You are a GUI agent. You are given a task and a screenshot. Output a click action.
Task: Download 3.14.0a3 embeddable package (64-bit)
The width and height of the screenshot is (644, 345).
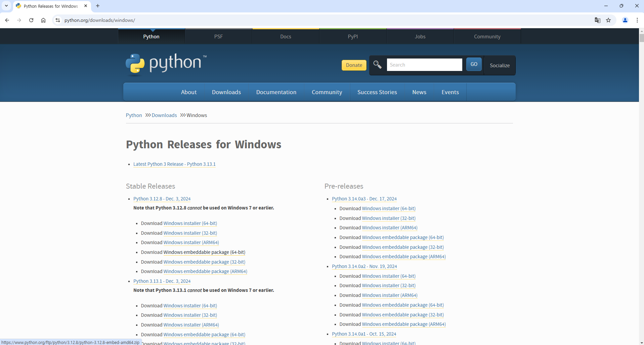tap(403, 237)
